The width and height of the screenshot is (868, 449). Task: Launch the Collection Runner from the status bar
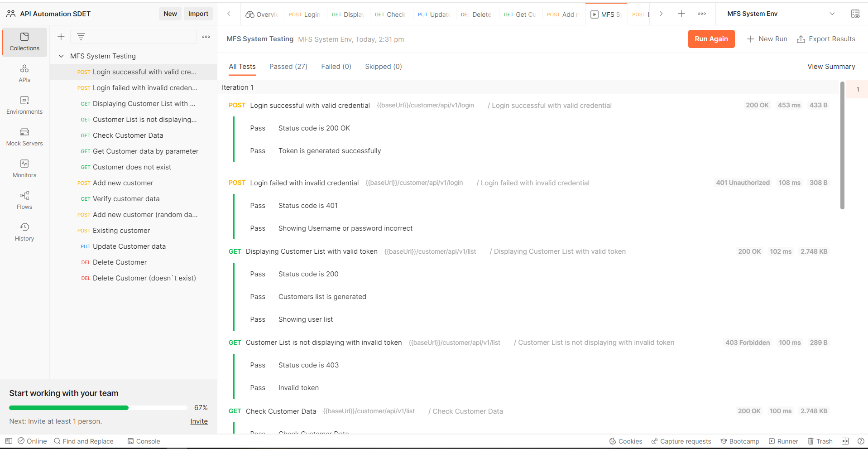click(783, 441)
